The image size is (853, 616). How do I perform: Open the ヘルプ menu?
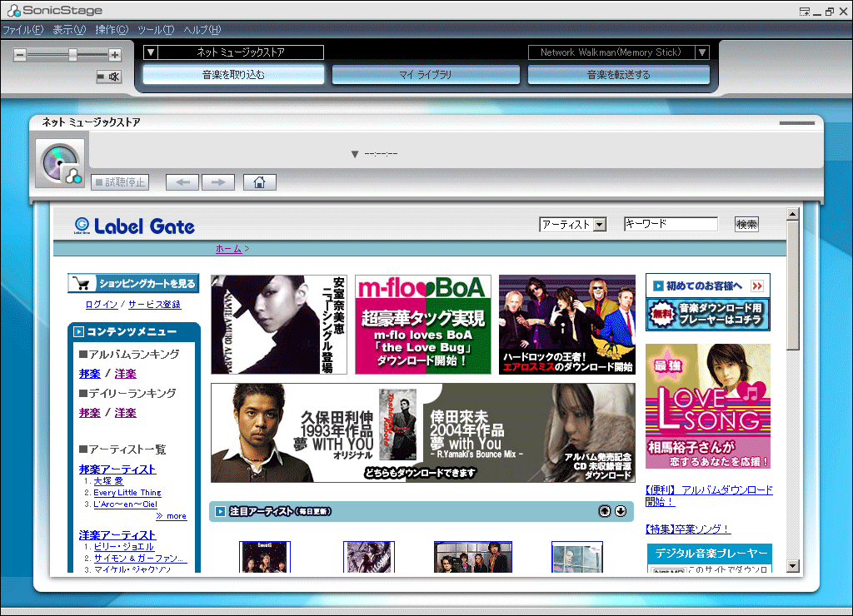click(202, 30)
